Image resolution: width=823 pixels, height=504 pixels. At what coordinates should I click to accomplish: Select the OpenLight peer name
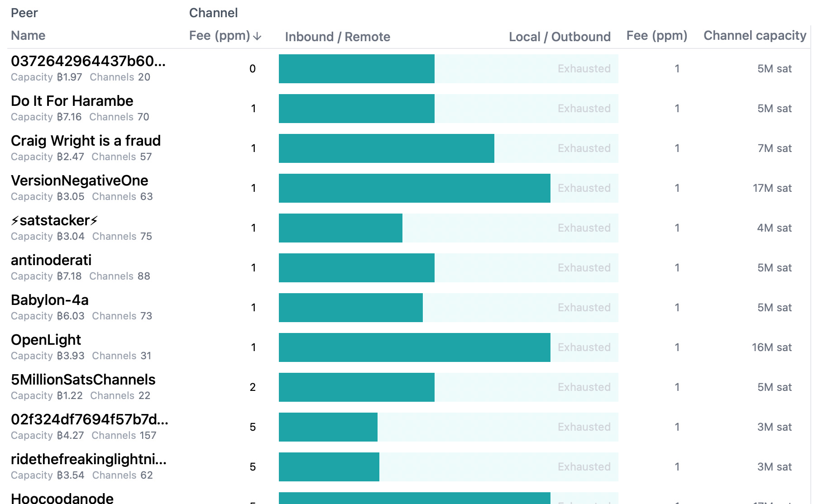(x=46, y=340)
